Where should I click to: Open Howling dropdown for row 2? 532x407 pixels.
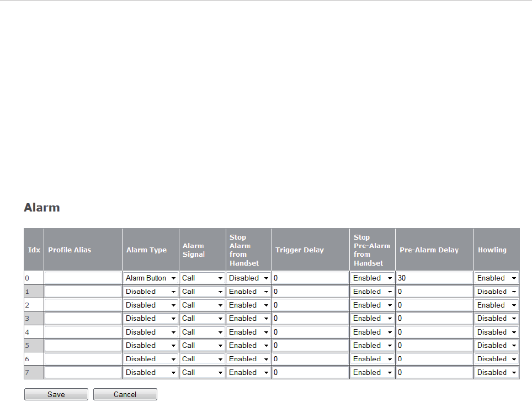497,305
